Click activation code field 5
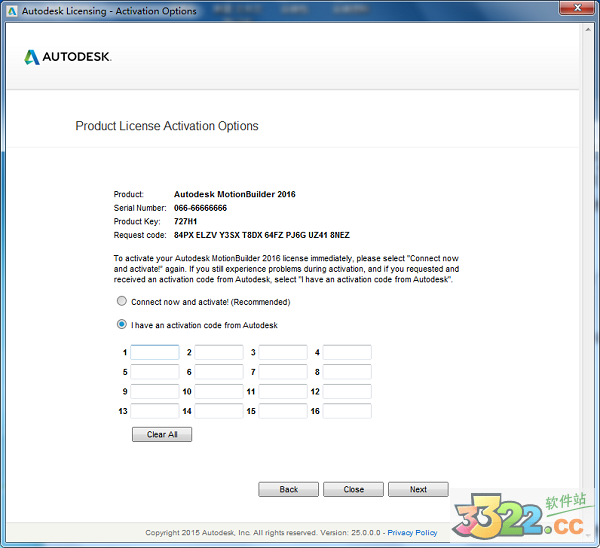This screenshot has height=548, width=600. point(155,372)
